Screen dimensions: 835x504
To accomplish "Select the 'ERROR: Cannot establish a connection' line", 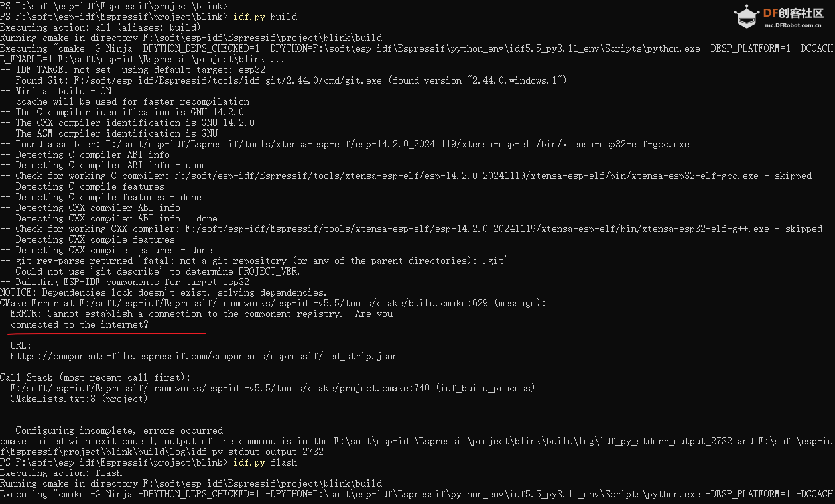I will [202, 314].
